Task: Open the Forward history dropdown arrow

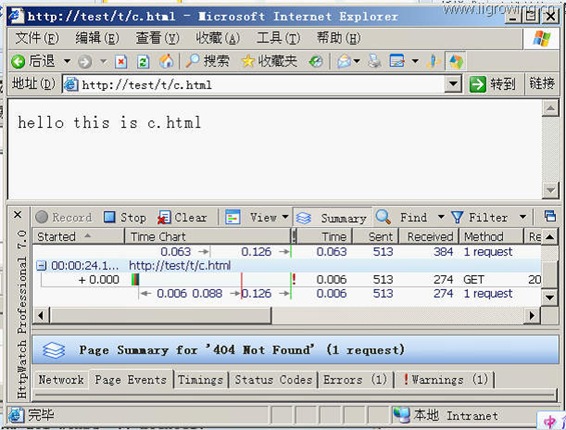Action: tap(103, 61)
